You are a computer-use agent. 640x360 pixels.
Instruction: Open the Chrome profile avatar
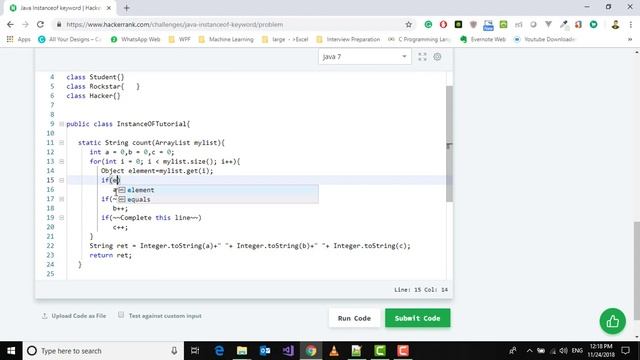pyautogui.click(x=615, y=24)
